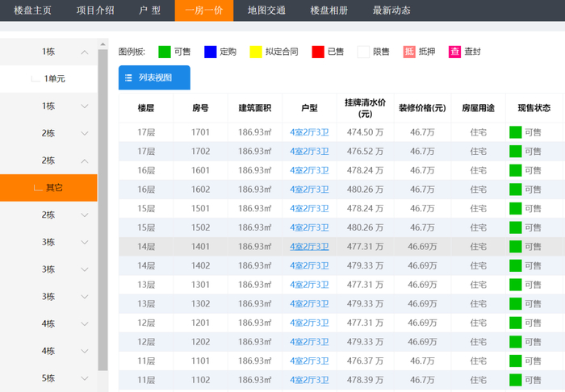Viewport: 565px width, 392px height.
Task: Select the 1单元 unit in sidebar
Action: [55, 79]
